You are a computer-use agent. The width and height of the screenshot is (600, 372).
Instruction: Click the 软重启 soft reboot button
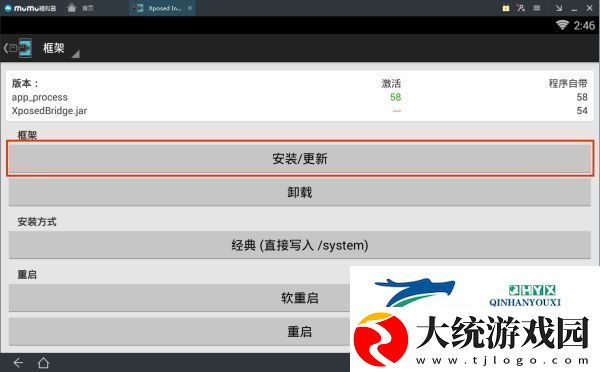pyautogui.click(x=300, y=298)
